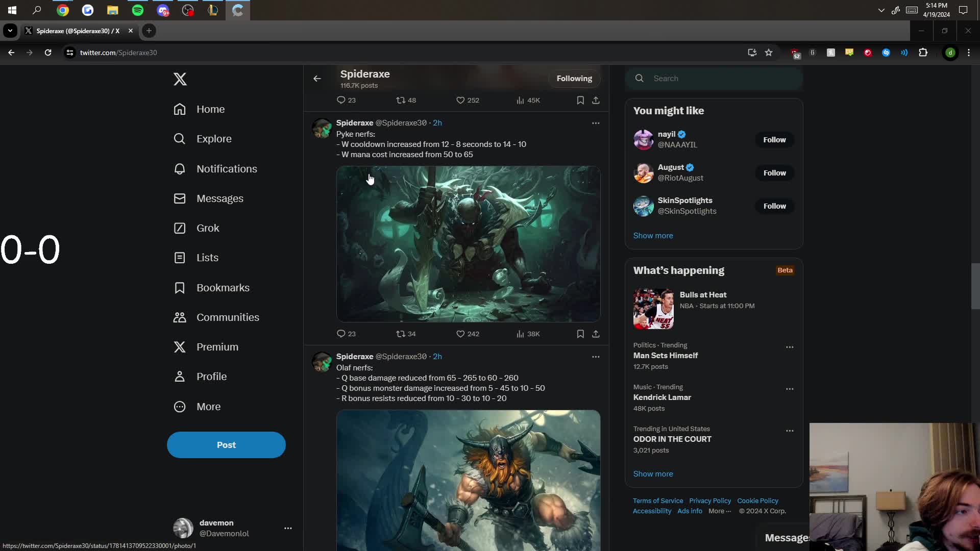
Task: Open Spideraxe profile name on Olaf tweet
Action: 355,357
